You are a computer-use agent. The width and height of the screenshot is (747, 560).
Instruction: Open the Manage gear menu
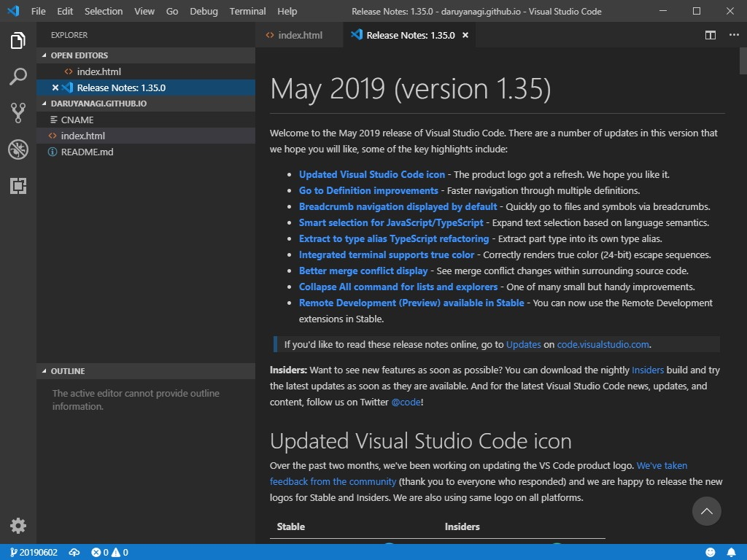click(x=18, y=525)
